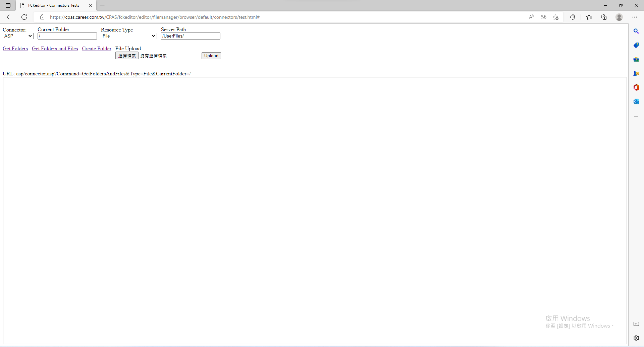Click the Server Path input field
Viewport: 644px width, 347px height.
coord(191,36)
